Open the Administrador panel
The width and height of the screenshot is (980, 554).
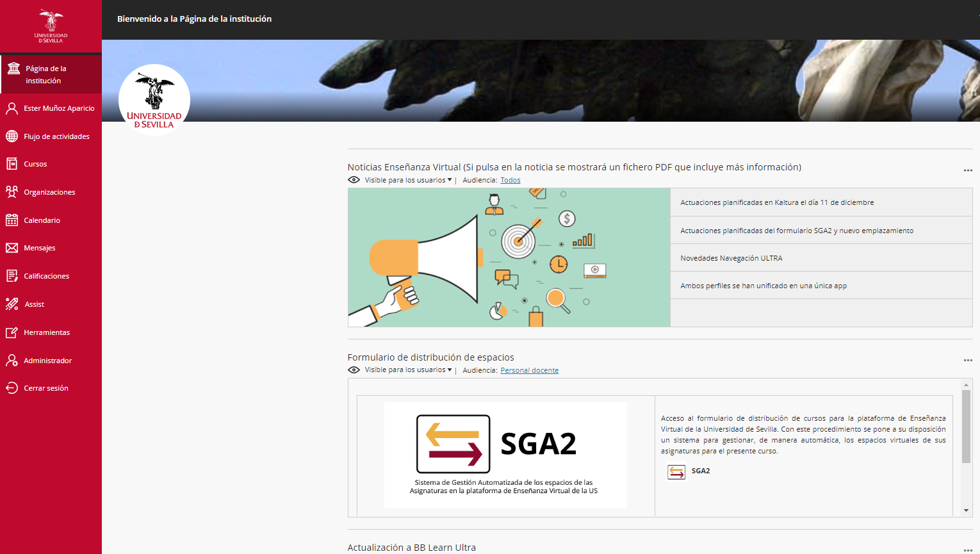click(51, 361)
